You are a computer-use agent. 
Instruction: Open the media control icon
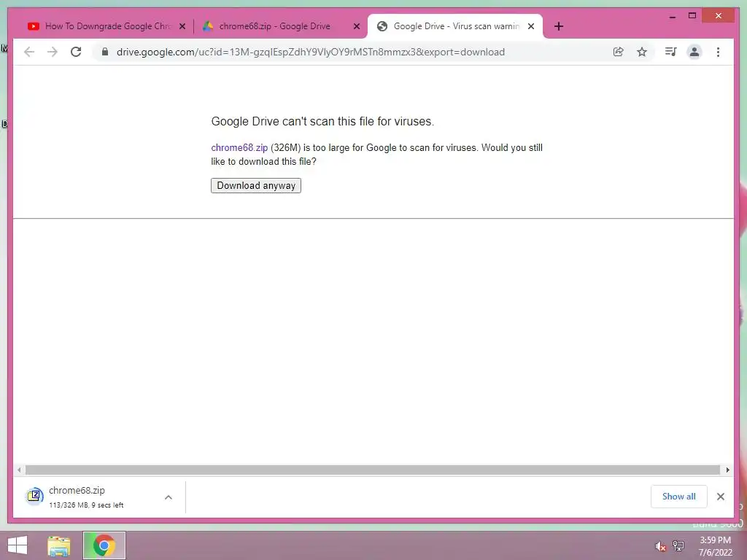pyautogui.click(x=670, y=52)
